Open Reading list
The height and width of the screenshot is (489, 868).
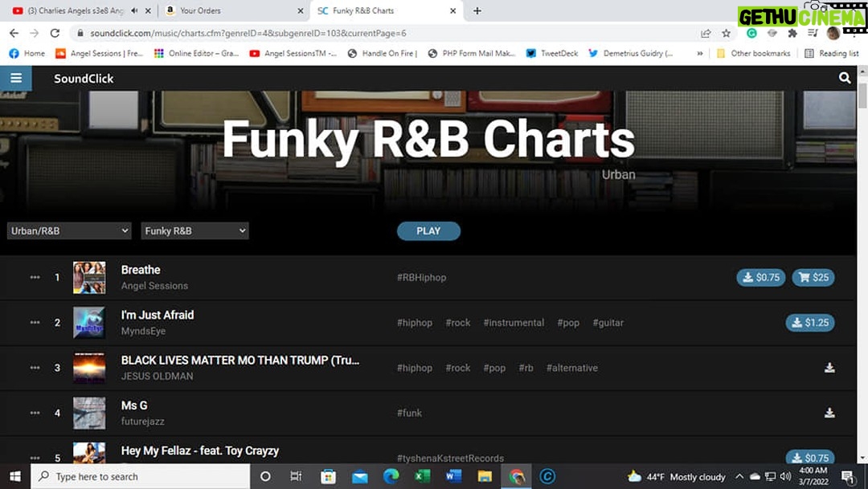(x=832, y=53)
